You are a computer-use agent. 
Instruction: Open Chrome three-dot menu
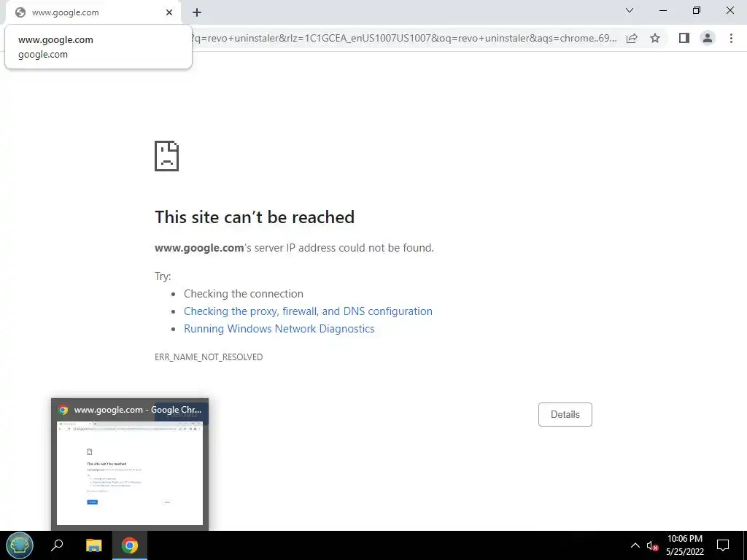point(731,38)
